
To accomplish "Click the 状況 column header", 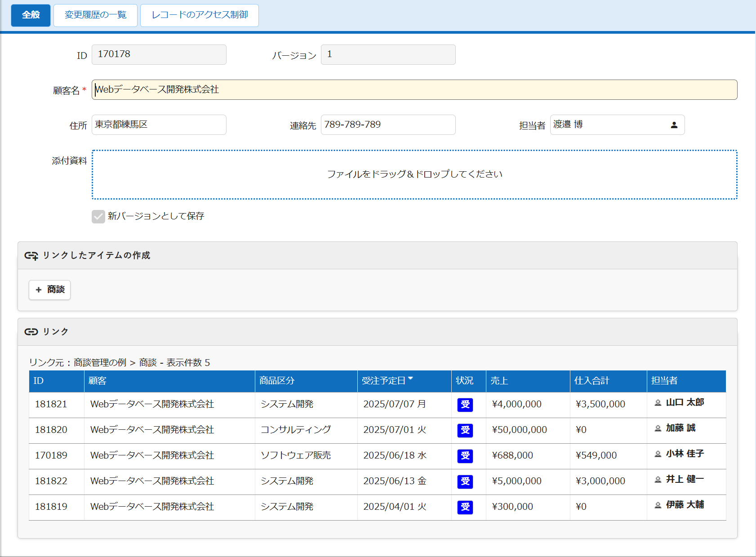I will 468,381.
